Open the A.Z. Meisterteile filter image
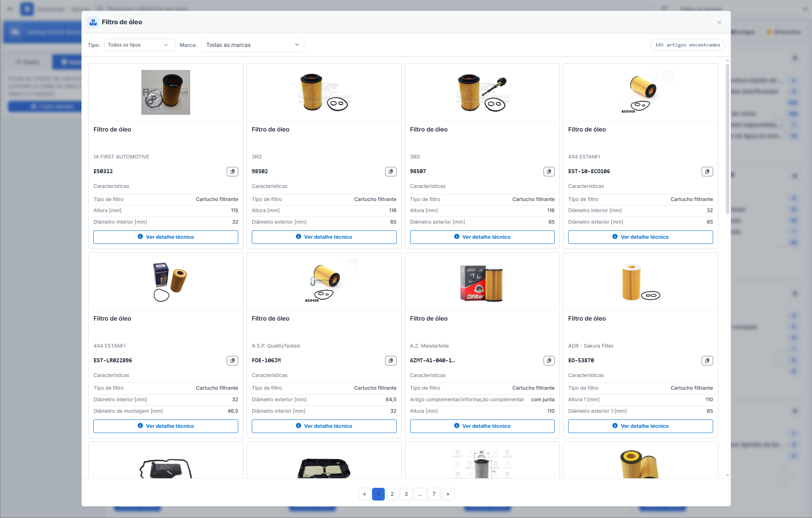812x518 pixels. (x=482, y=283)
